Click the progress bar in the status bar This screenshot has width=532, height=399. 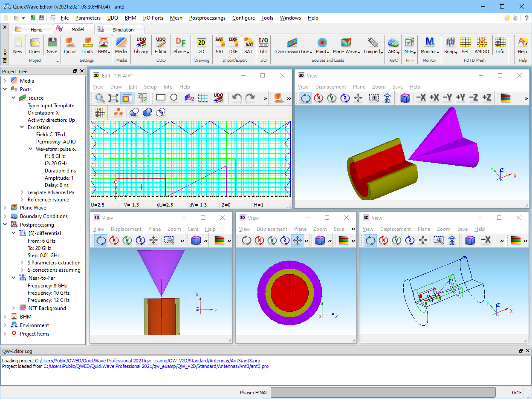(x=383, y=392)
